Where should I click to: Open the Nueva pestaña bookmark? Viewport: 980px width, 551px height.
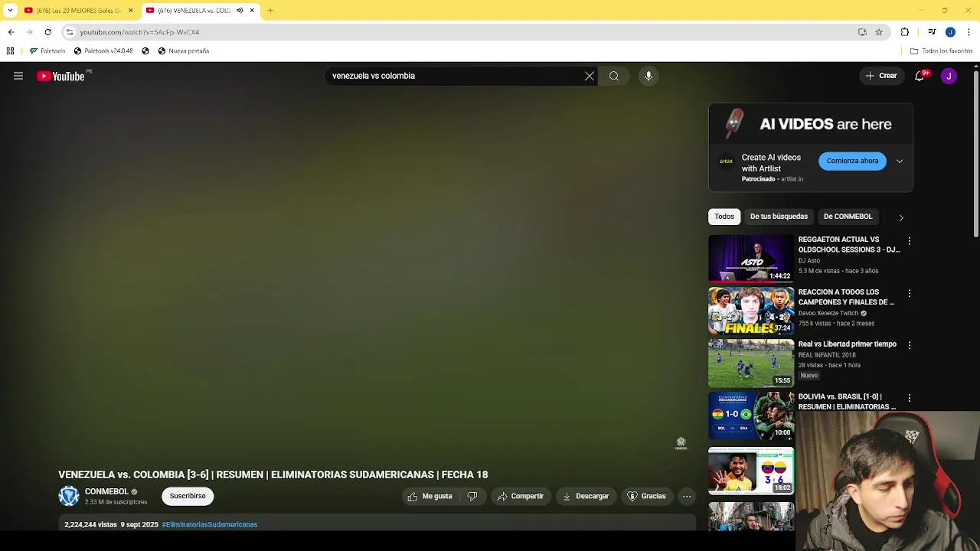coord(183,51)
